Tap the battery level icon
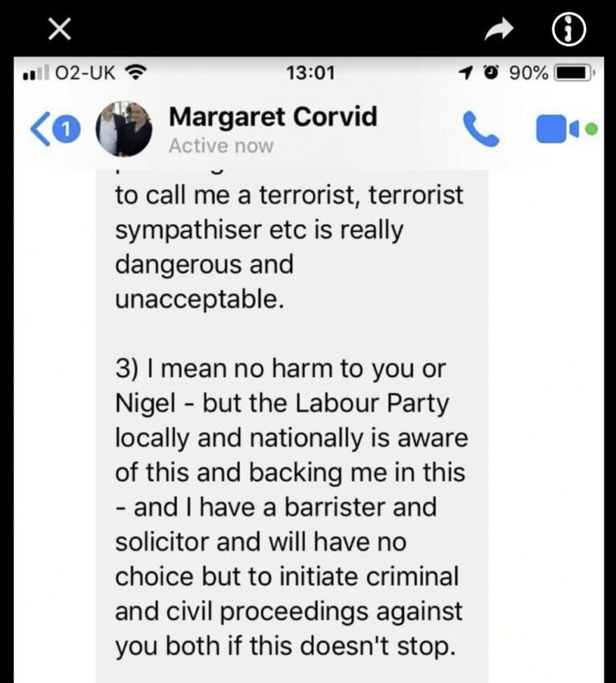 pos(573,73)
